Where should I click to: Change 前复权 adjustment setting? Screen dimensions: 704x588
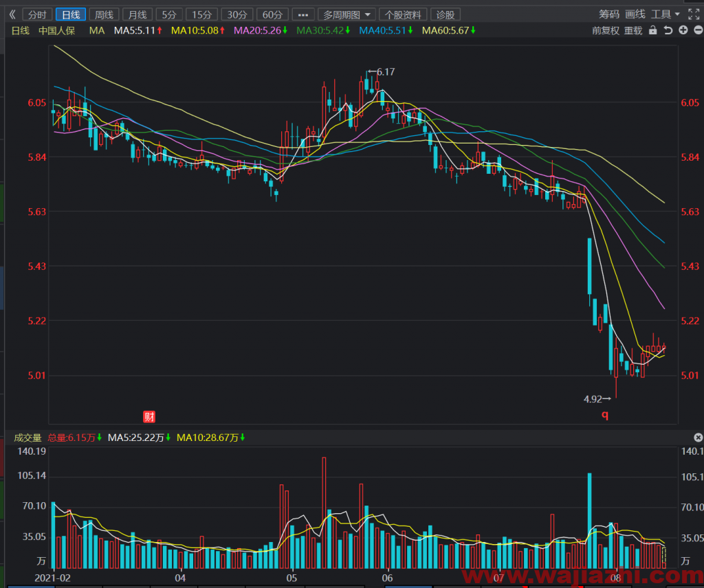tap(605, 30)
